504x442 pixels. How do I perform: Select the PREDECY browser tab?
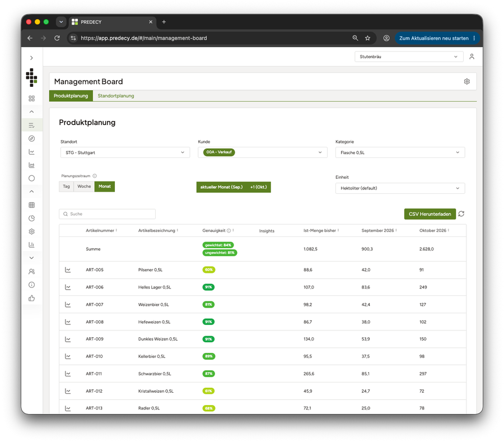tap(112, 22)
